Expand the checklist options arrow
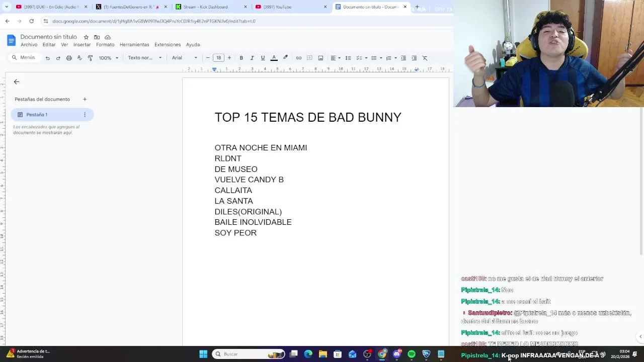 point(366,58)
